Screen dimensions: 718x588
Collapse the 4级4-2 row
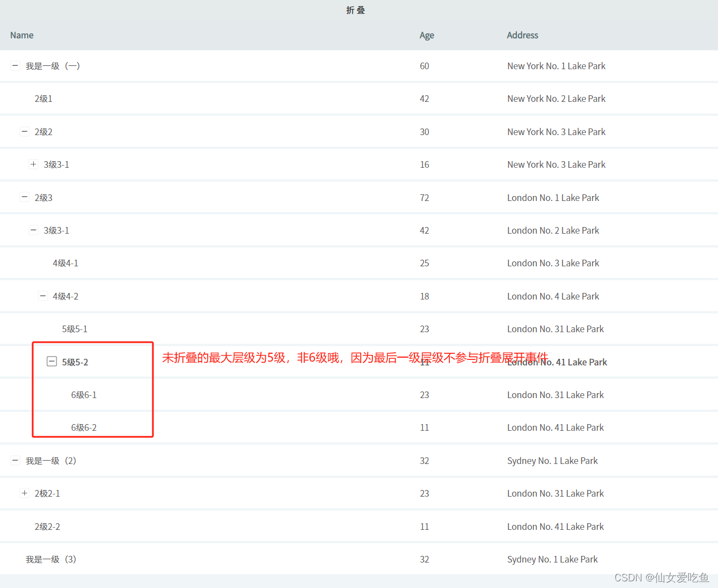[x=43, y=296]
